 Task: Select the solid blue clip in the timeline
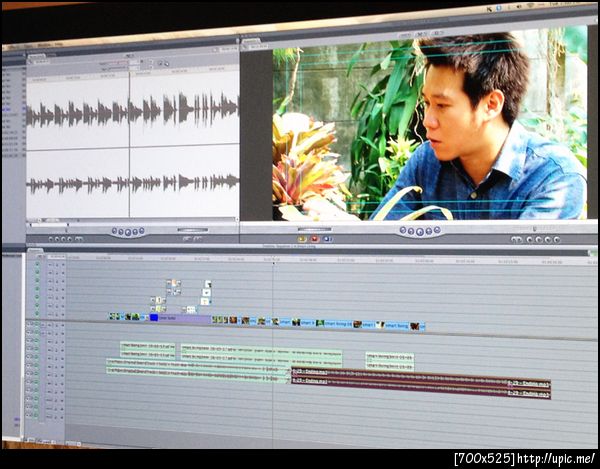(x=154, y=318)
